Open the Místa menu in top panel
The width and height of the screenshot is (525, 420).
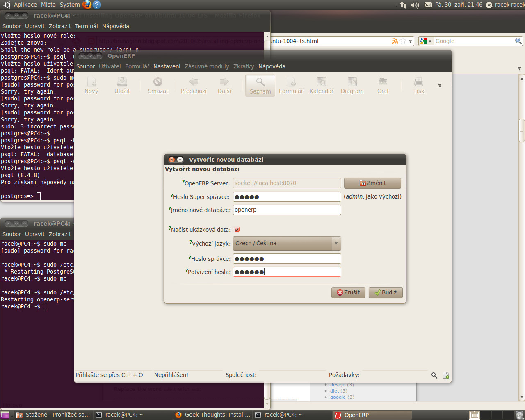click(48, 5)
